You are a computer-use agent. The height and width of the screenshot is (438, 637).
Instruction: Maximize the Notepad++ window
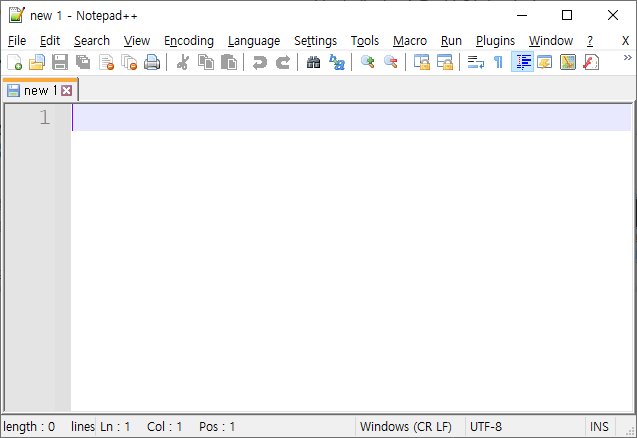pyautogui.click(x=567, y=15)
